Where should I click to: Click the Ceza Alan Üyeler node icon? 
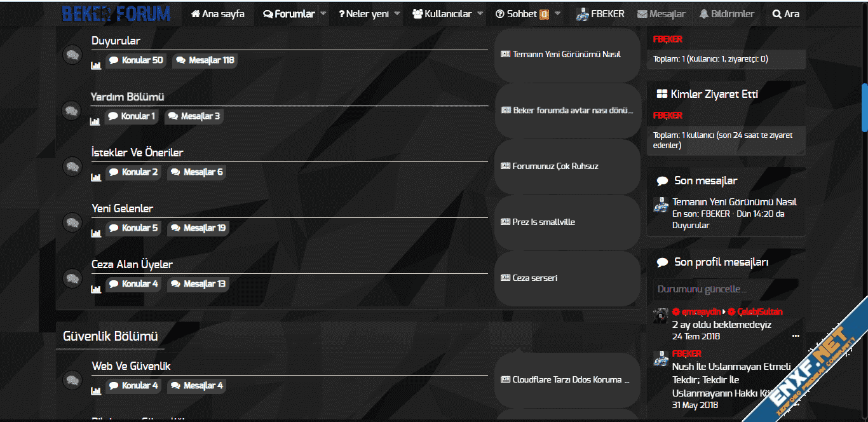[x=72, y=278]
